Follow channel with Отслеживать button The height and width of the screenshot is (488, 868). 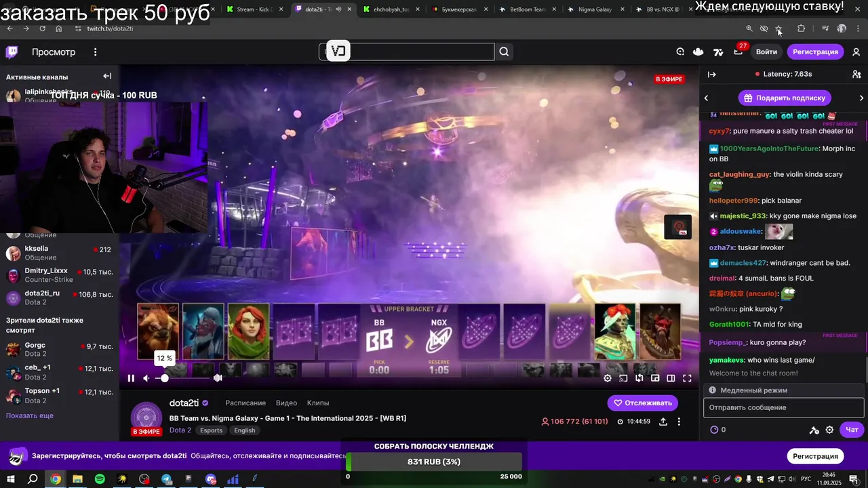[x=642, y=403]
